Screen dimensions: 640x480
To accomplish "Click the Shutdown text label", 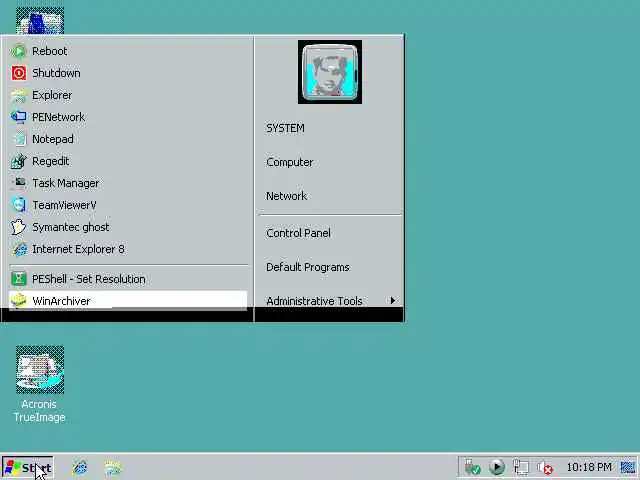I will point(56,73).
